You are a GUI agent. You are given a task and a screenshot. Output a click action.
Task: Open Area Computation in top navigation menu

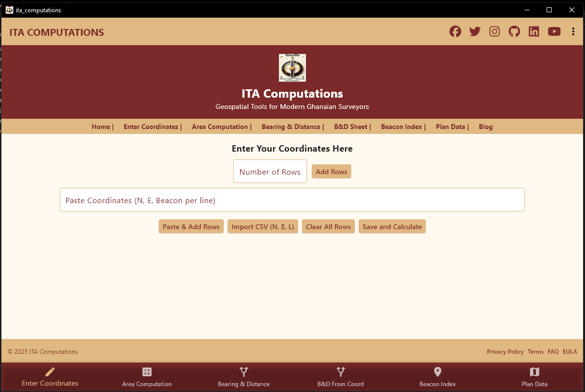click(220, 127)
